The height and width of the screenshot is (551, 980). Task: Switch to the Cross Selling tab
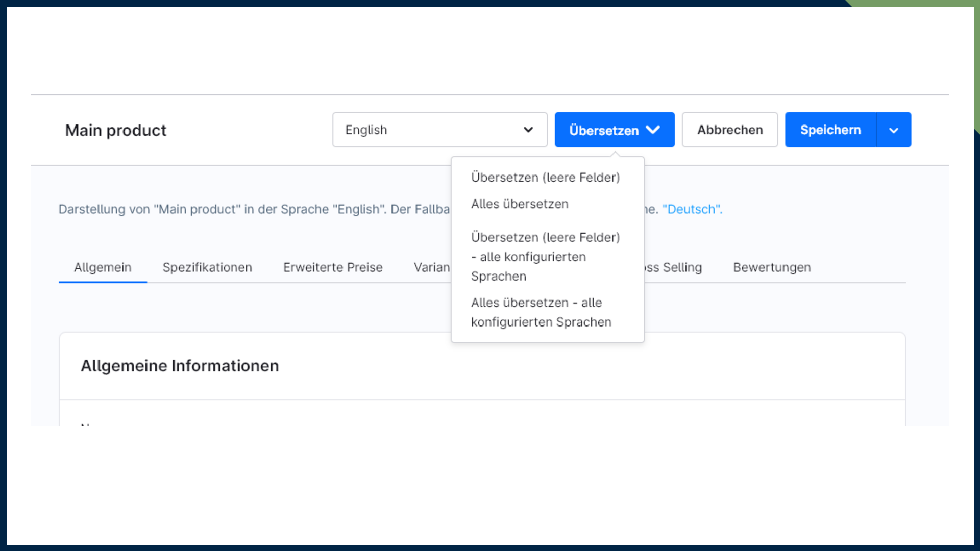(x=674, y=267)
